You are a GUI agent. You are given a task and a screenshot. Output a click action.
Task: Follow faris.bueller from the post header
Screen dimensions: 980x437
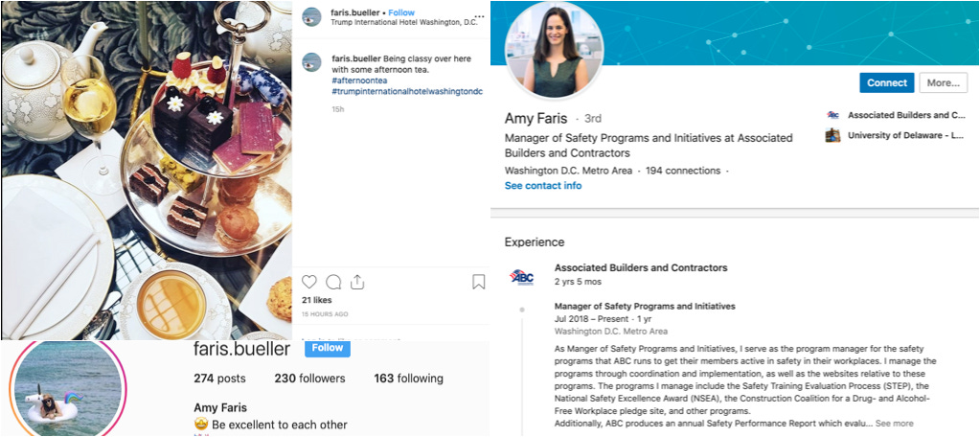(401, 12)
